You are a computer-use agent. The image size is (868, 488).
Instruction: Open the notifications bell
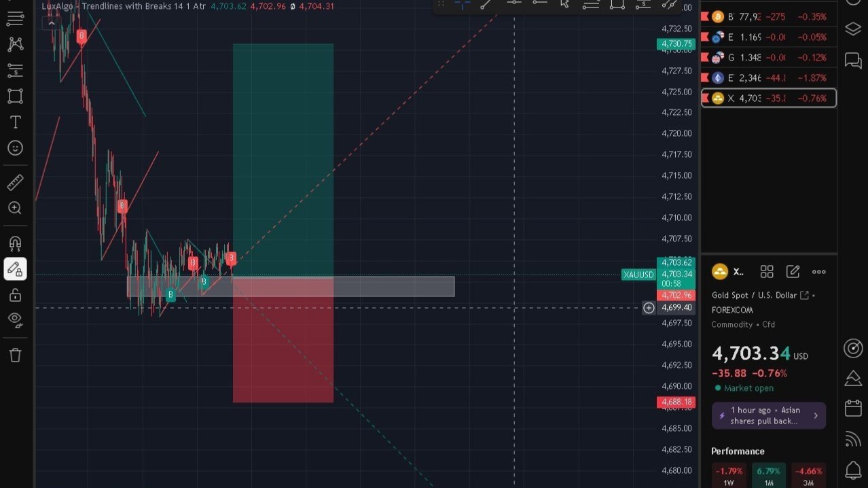pyautogui.click(x=852, y=470)
